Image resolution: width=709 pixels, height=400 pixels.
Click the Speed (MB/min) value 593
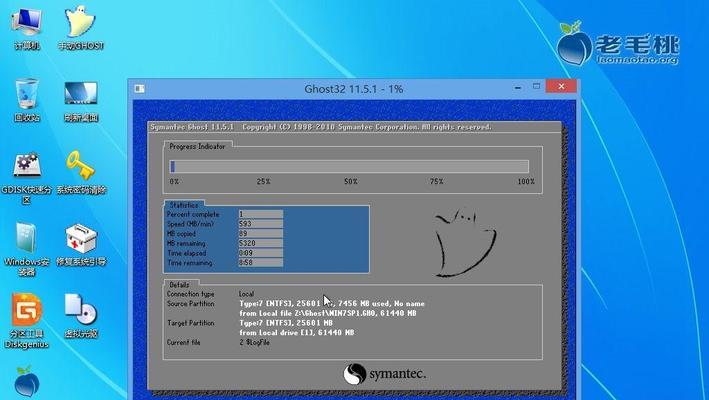click(x=261, y=224)
